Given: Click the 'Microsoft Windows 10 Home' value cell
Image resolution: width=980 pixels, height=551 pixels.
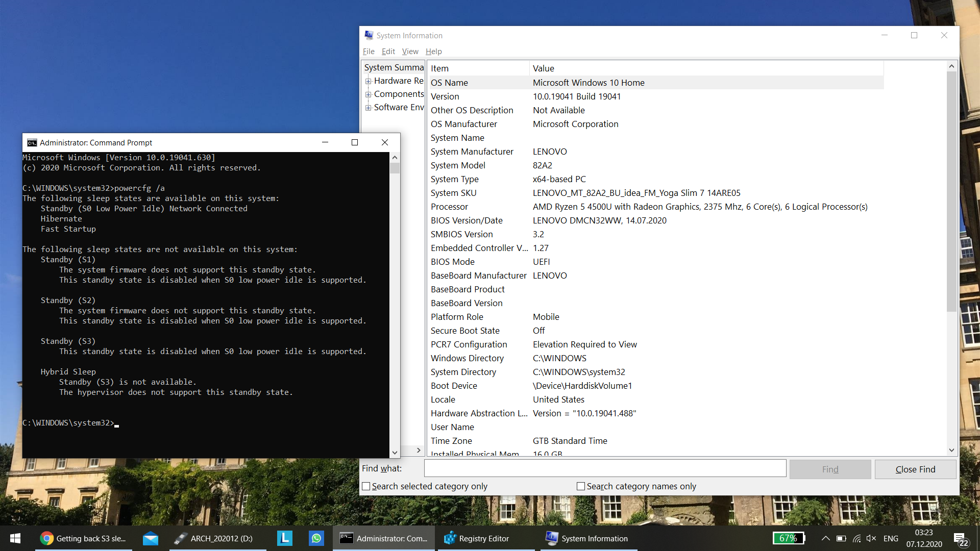Looking at the screenshot, I should point(589,83).
